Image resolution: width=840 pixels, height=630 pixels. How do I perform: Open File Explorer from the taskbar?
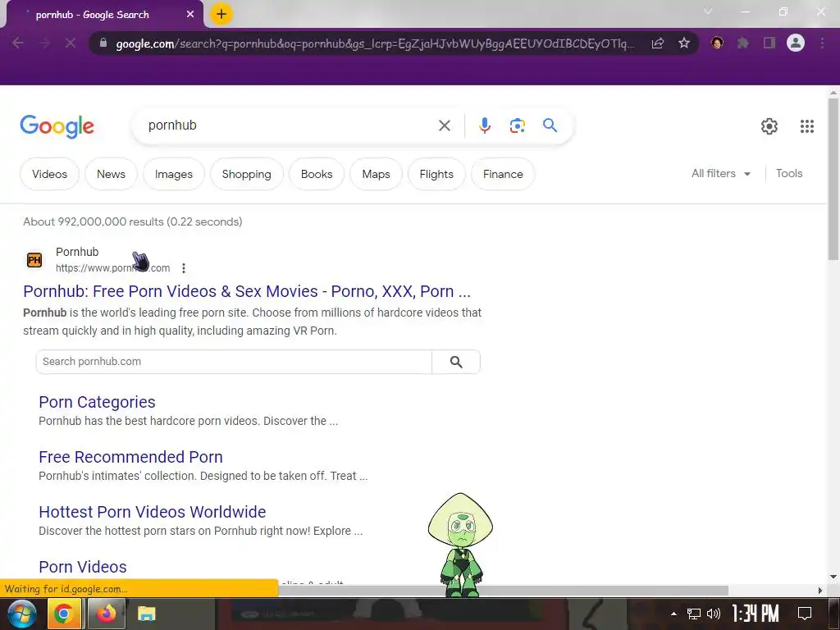(146, 614)
